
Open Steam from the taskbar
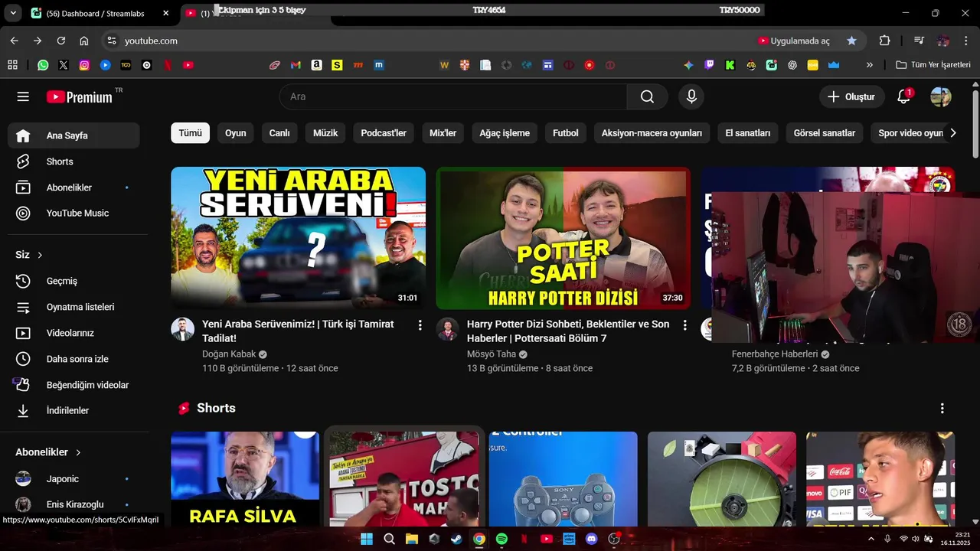(456, 539)
